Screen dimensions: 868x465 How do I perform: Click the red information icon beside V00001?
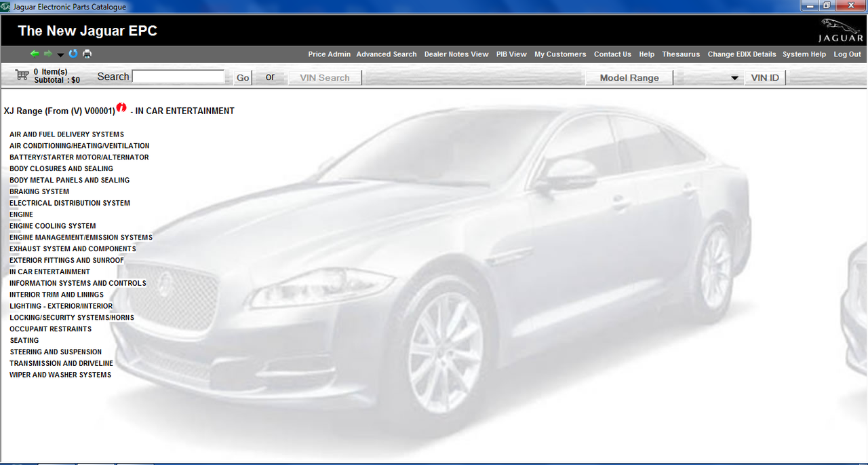121,107
